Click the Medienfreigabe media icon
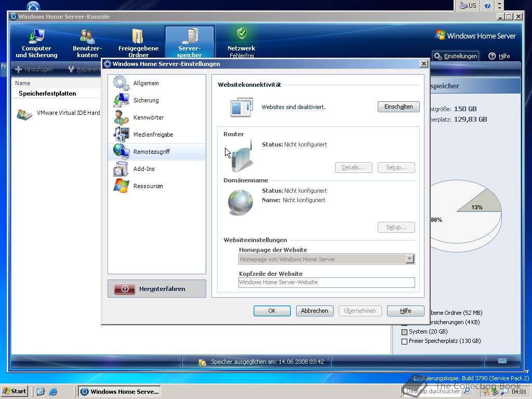 click(x=121, y=135)
